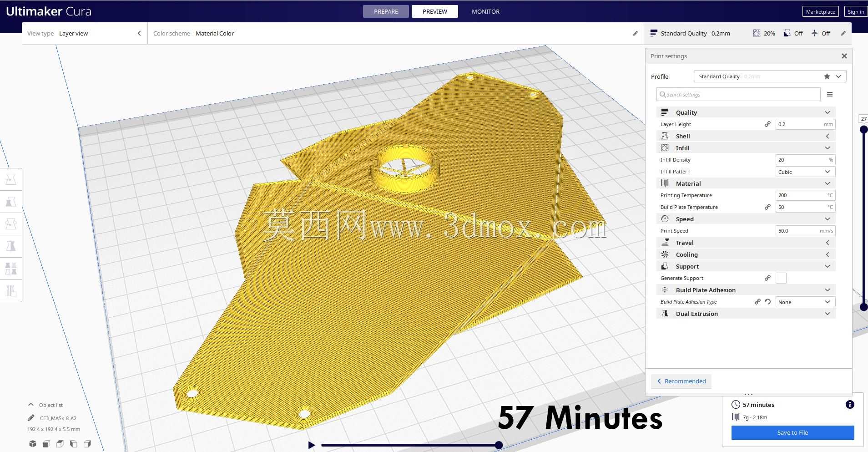Click the infill 20% icon in header
Viewport: 868px width, 452px height.
coord(756,33)
